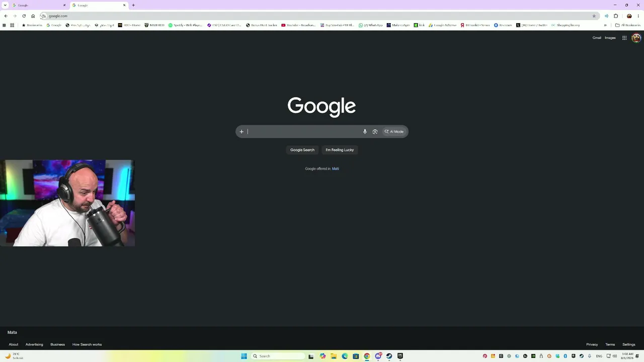
Task: Reload the current page
Action: tap(24, 16)
